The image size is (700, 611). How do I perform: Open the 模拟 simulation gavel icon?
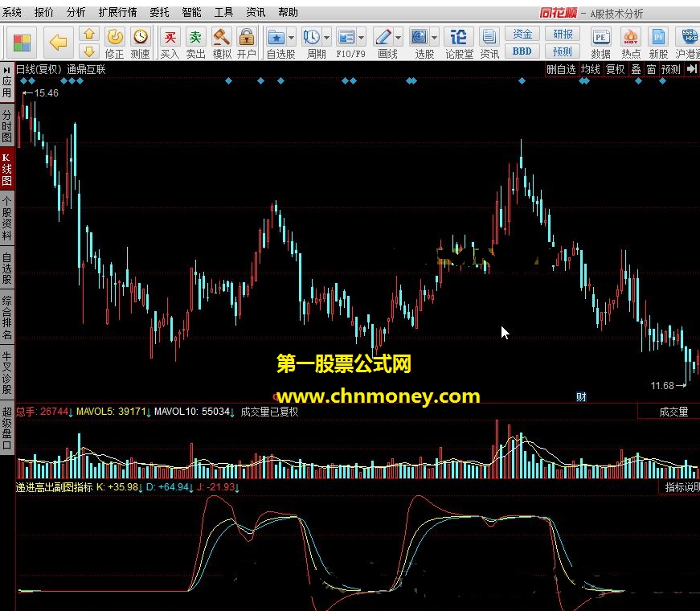222,37
